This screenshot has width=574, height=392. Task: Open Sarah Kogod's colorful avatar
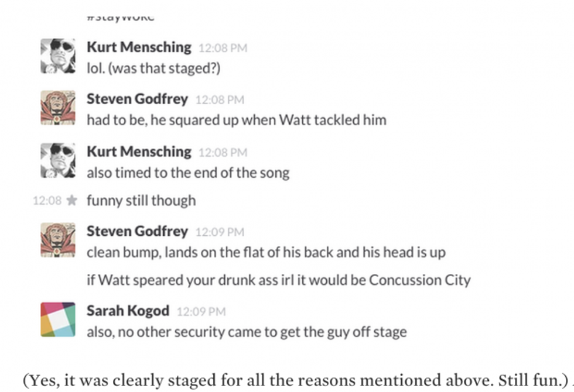click(x=57, y=319)
